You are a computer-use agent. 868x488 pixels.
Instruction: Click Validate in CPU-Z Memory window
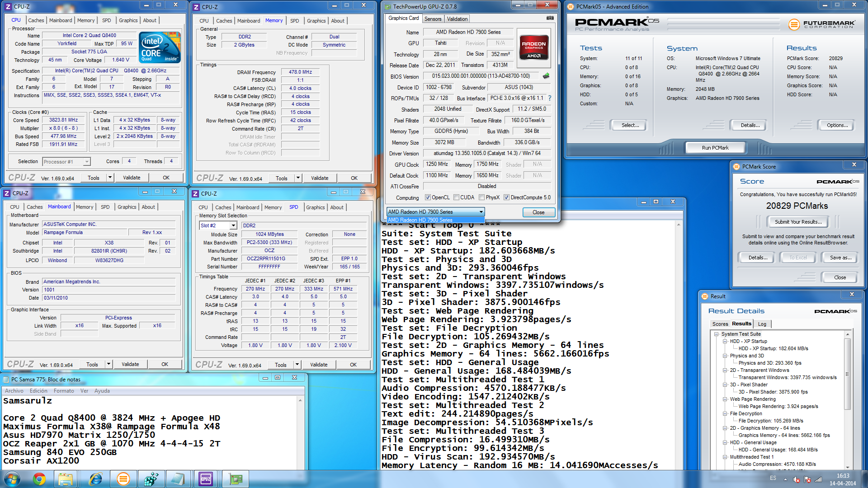(320, 178)
